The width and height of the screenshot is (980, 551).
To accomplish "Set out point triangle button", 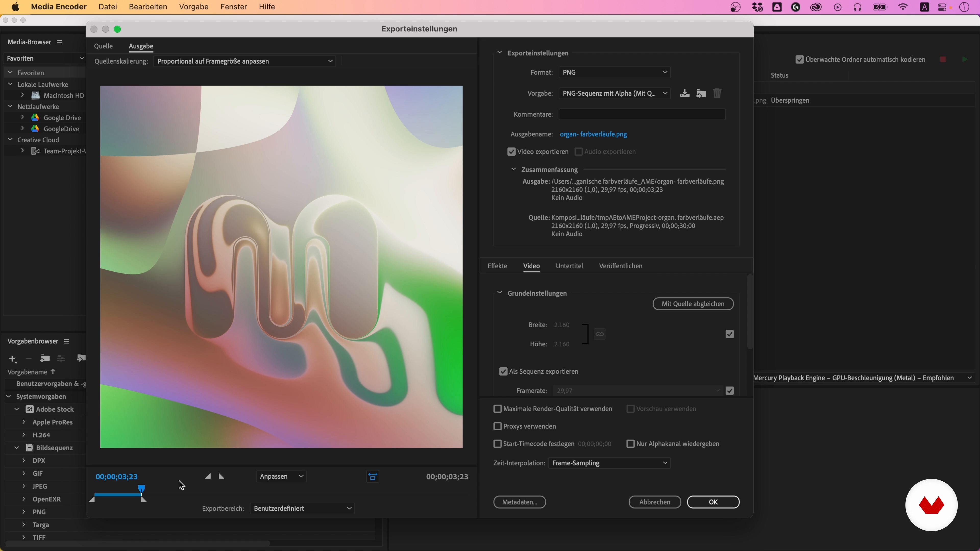I will [x=222, y=476].
